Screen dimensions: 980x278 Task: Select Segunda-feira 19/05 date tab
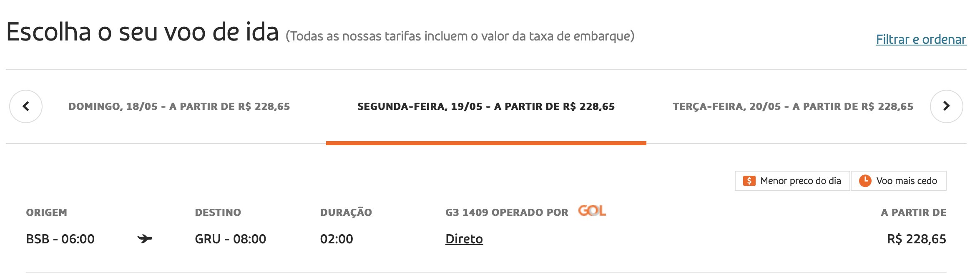pos(486,106)
